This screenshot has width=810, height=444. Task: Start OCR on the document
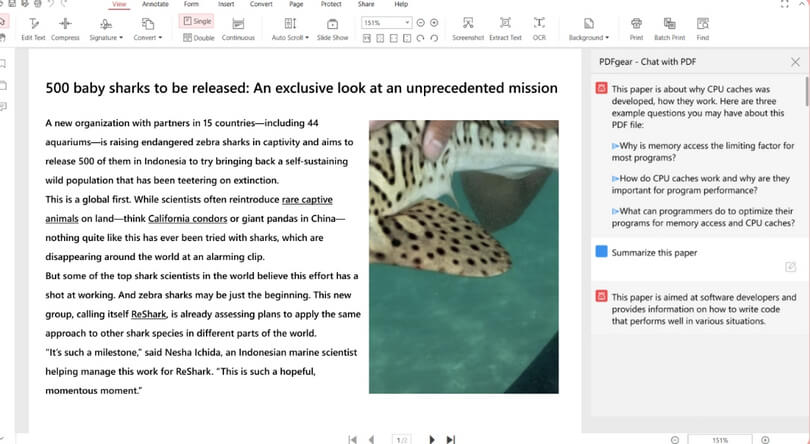pos(539,29)
